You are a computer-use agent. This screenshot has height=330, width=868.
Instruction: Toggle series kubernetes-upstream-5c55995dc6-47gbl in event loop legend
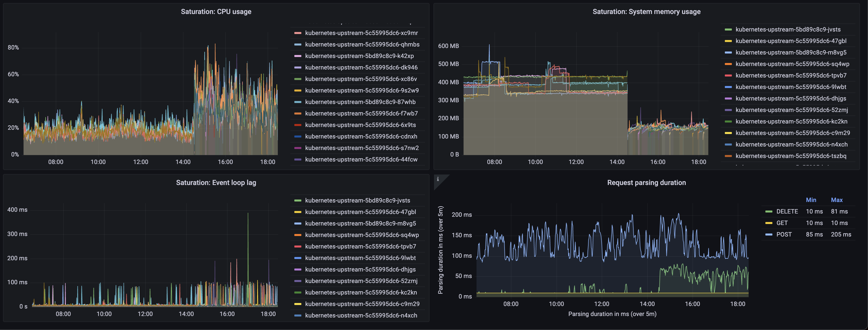361,212
